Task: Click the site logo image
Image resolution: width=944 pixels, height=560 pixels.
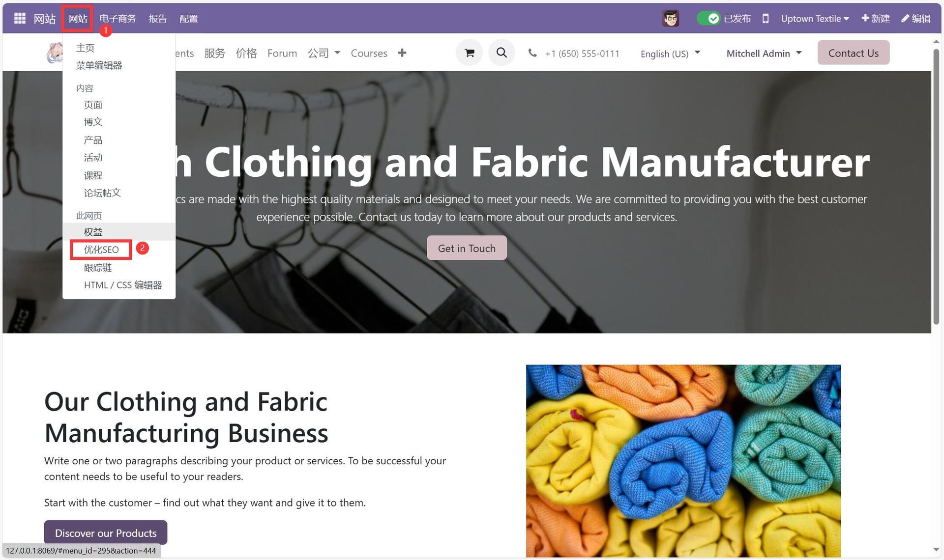Action: [55, 53]
